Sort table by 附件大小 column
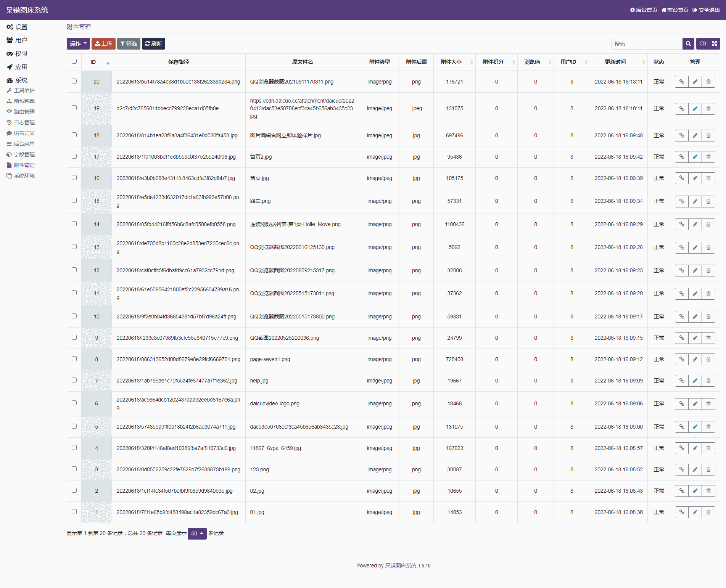The height and width of the screenshot is (588, 726). [x=454, y=62]
